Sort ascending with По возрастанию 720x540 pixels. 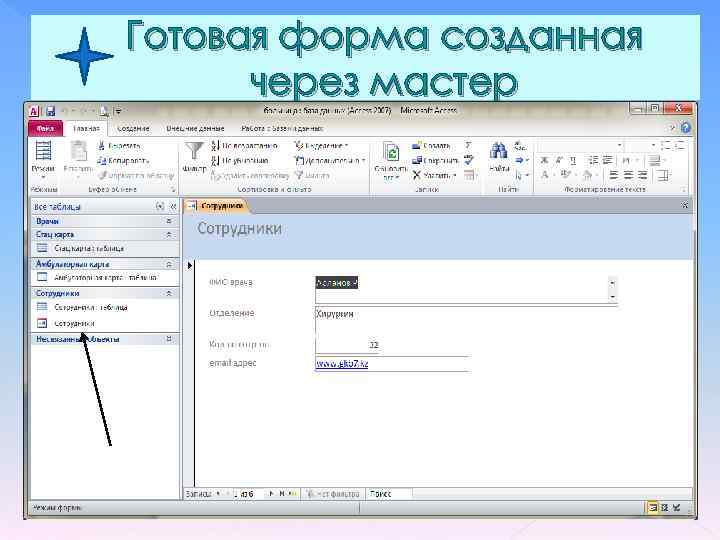[x=244, y=146]
